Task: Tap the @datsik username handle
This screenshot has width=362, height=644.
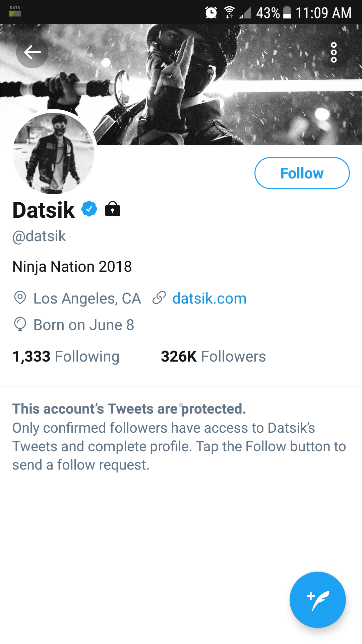Action: (39, 236)
